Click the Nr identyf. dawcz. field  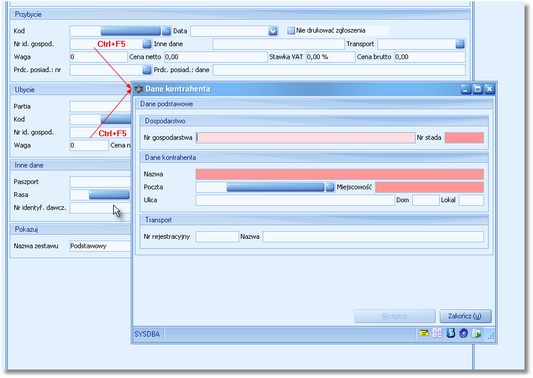click(x=100, y=208)
